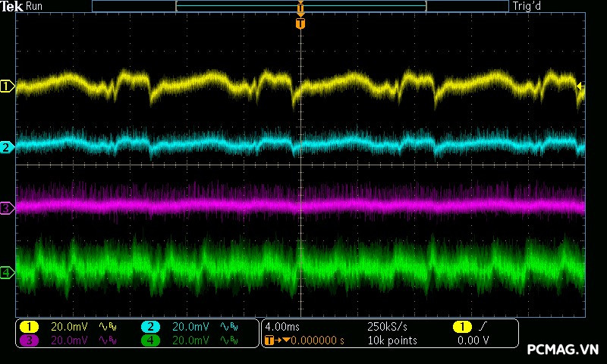The image size is (607, 364).
Task: Click the channel 1 yellow ground marker
Action: click(7, 86)
